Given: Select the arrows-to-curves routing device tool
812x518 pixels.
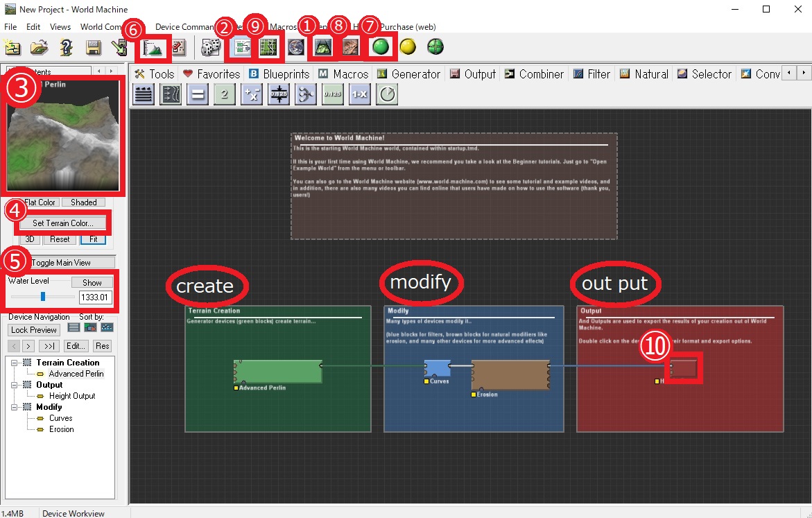Looking at the screenshot, I should pyautogui.click(x=171, y=94).
